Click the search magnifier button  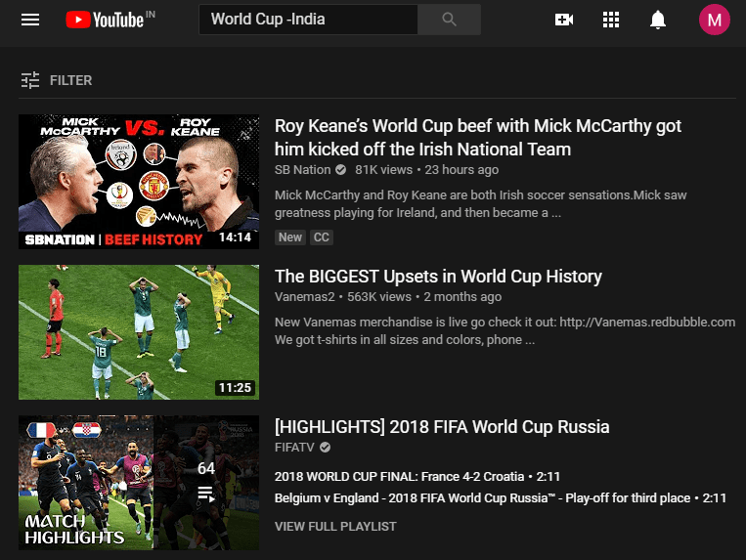[x=449, y=20]
